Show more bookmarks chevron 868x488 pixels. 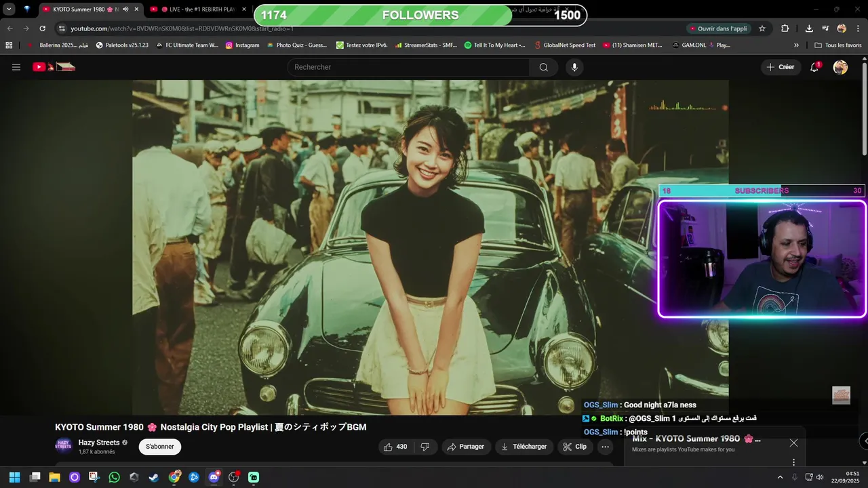coord(796,45)
